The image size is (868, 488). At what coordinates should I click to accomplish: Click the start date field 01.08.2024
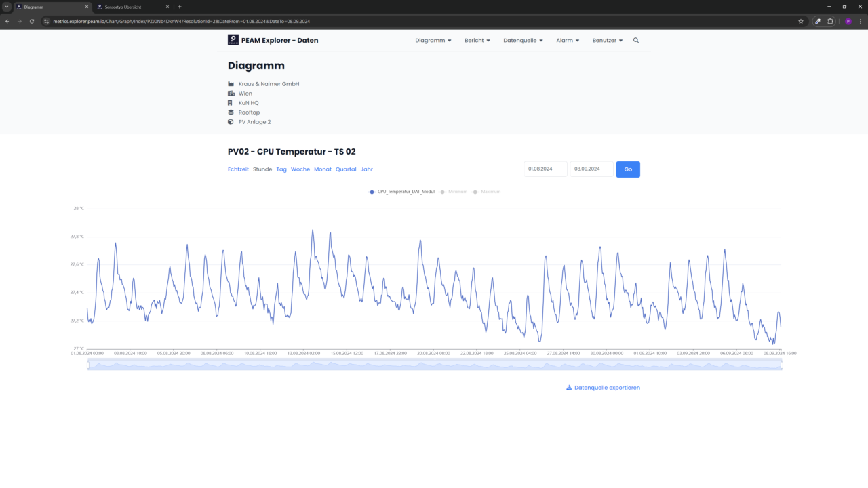coord(545,169)
